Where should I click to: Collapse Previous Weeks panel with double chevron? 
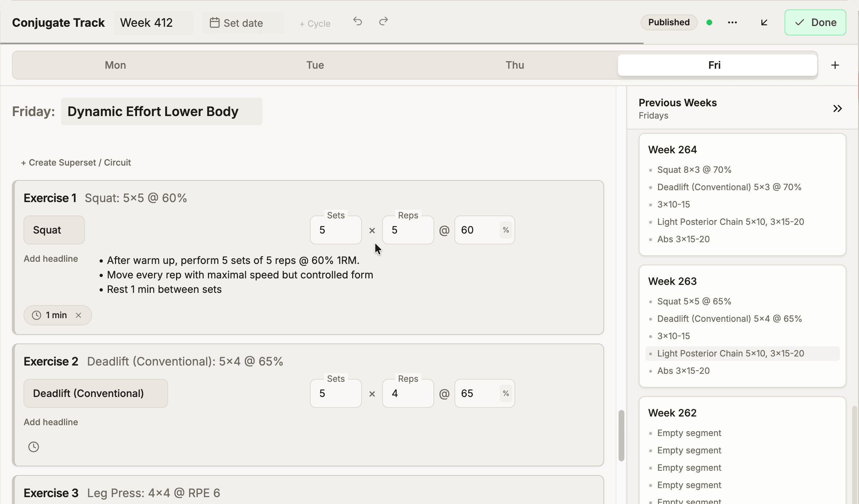pos(837,108)
